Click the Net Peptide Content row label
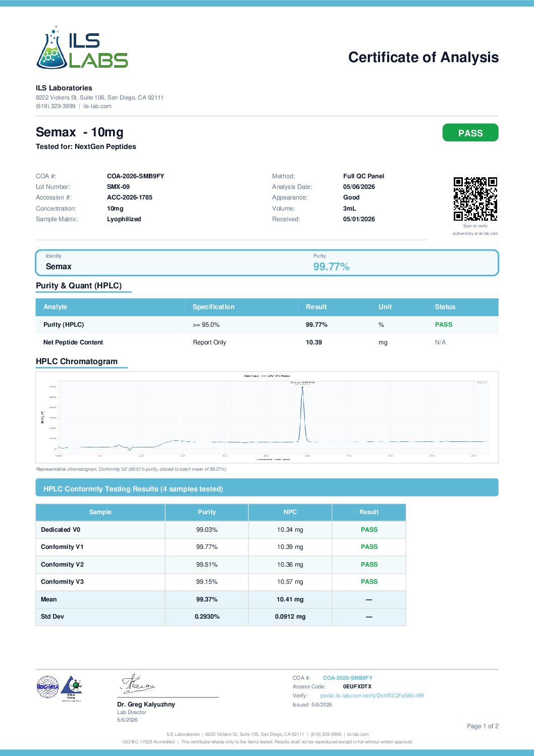Image resolution: width=534 pixels, height=756 pixels. (73, 342)
